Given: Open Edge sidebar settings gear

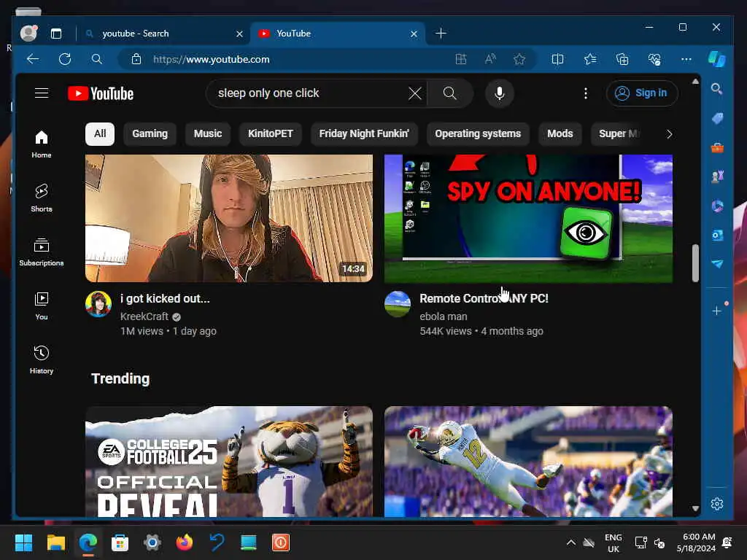Looking at the screenshot, I should pyautogui.click(x=717, y=504).
